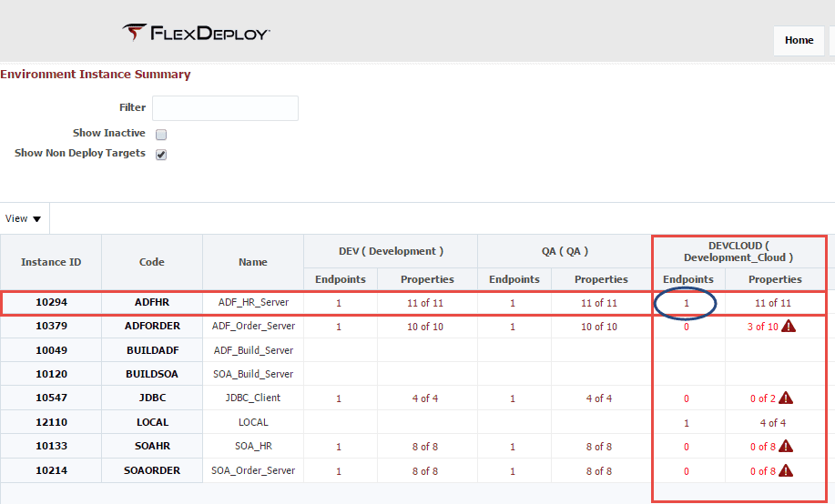The width and height of the screenshot is (835, 504).
Task: Open SOAORDER QA properties 8 of 8
Action: [x=598, y=471]
